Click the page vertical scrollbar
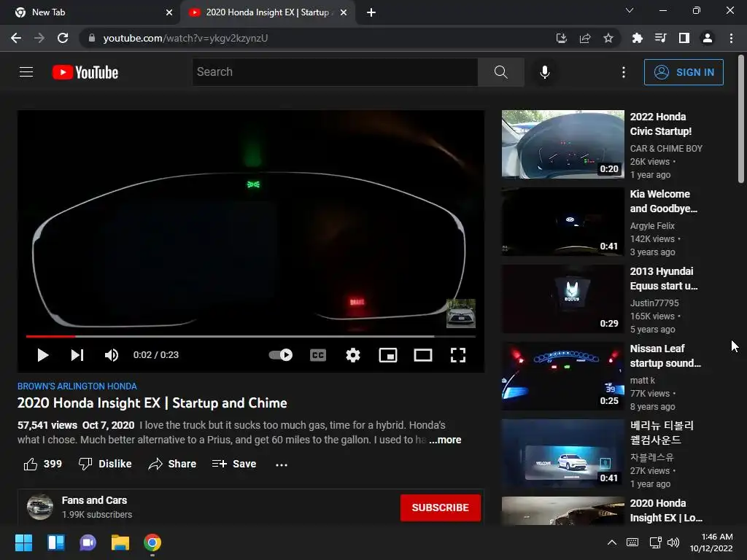747x560 pixels. [x=741, y=119]
